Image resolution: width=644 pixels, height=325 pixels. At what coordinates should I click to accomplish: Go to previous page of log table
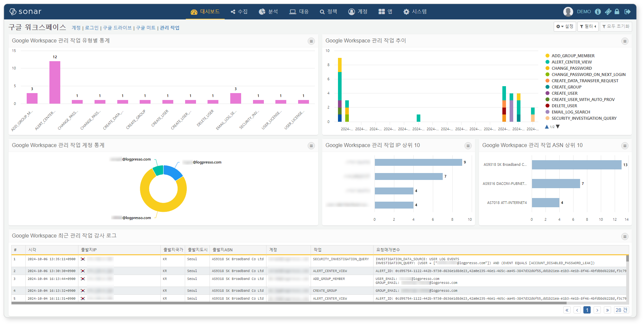[x=577, y=310]
